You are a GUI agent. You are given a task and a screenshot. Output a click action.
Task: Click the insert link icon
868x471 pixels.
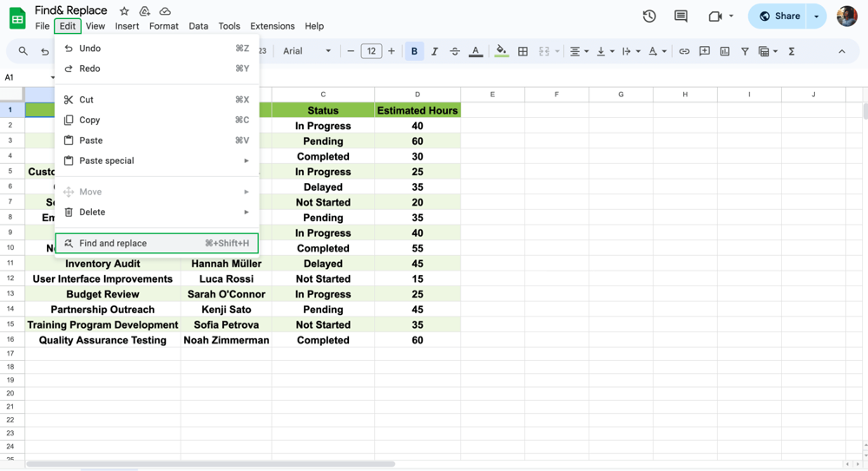pos(684,51)
